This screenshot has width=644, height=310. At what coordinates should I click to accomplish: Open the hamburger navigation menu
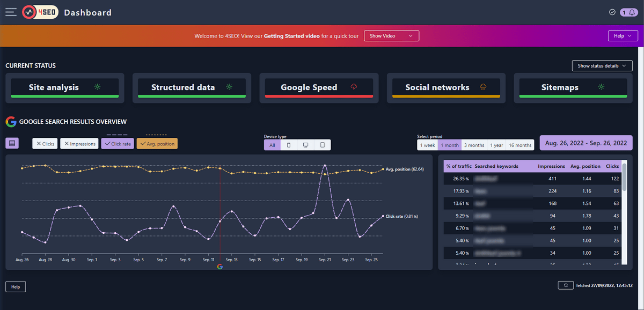(x=11, y=12)
